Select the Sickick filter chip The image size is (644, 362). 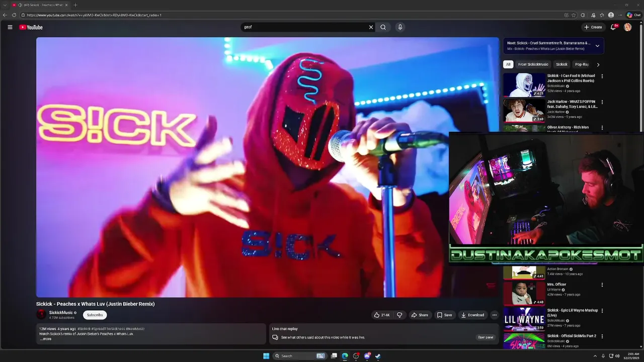561,64
